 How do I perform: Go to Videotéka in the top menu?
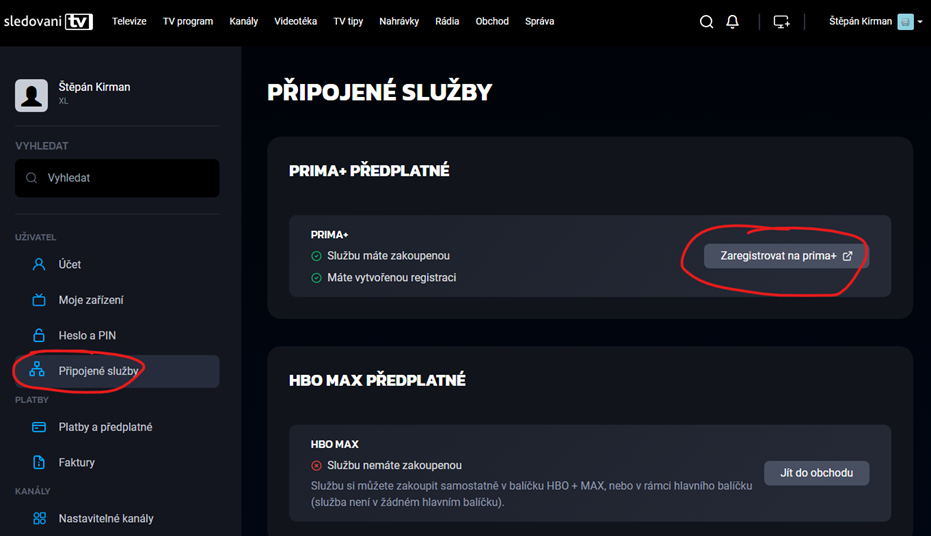296,22
